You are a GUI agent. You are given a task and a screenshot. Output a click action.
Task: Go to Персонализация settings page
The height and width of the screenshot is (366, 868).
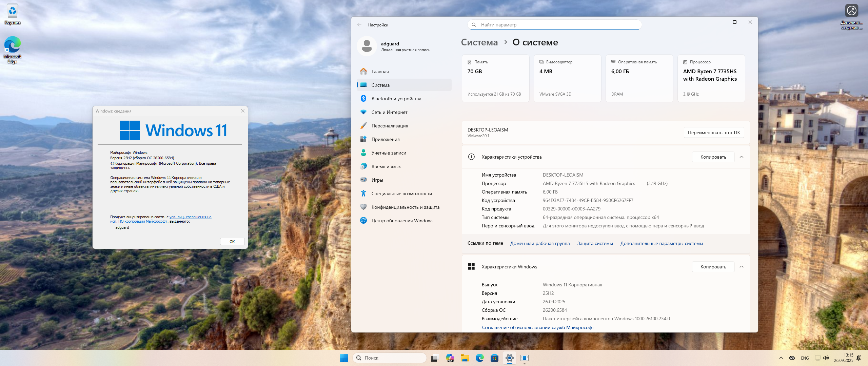(x=390, y=126)
